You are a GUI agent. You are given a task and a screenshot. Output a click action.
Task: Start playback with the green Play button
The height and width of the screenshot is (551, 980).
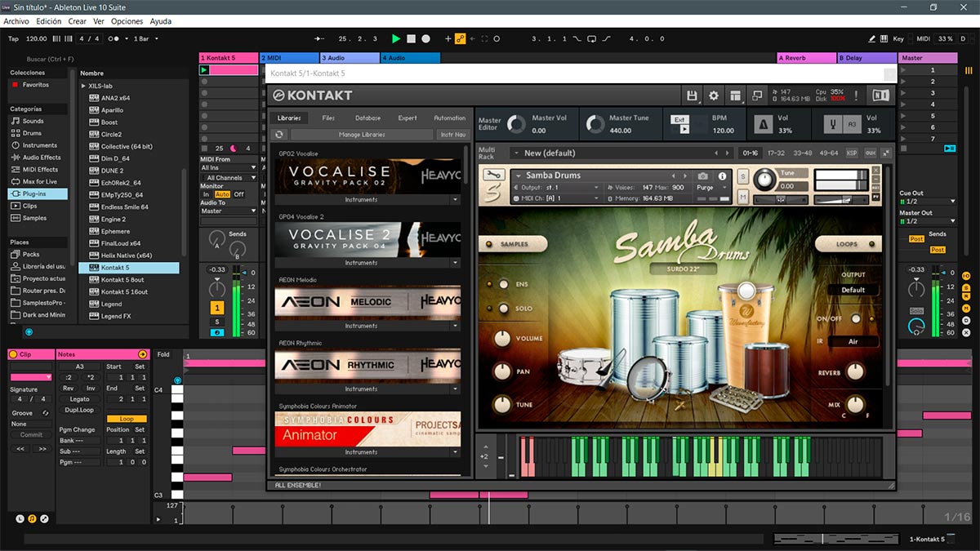(x=396, y=38)
